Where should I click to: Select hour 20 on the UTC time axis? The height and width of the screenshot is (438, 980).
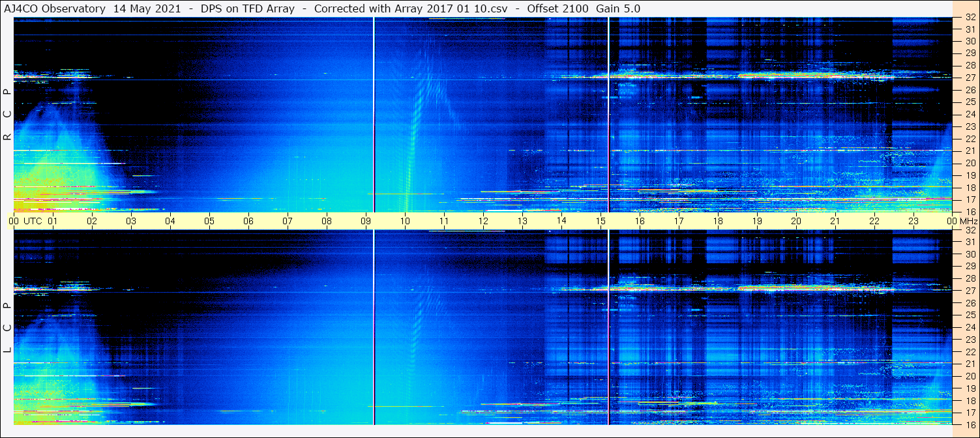point(796,221)
